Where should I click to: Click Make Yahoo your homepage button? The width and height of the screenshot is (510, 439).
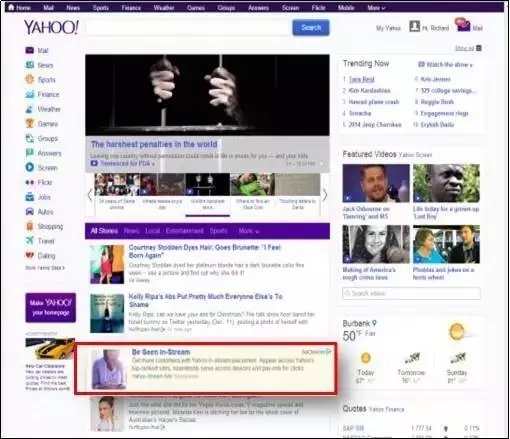tap(51, 308)
